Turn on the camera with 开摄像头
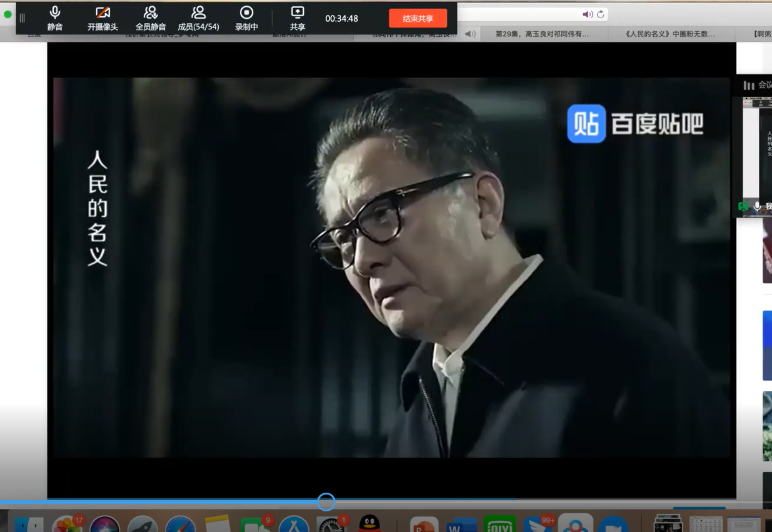The height and width of the screenshot is (532, 772). [103, 18]
